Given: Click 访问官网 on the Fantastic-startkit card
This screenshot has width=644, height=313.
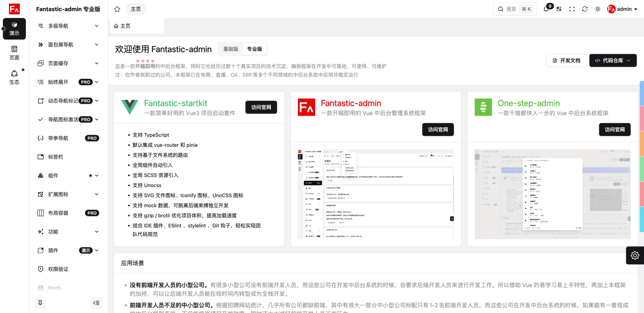Looking at the screenshot, I should click(x=261, y=107).
